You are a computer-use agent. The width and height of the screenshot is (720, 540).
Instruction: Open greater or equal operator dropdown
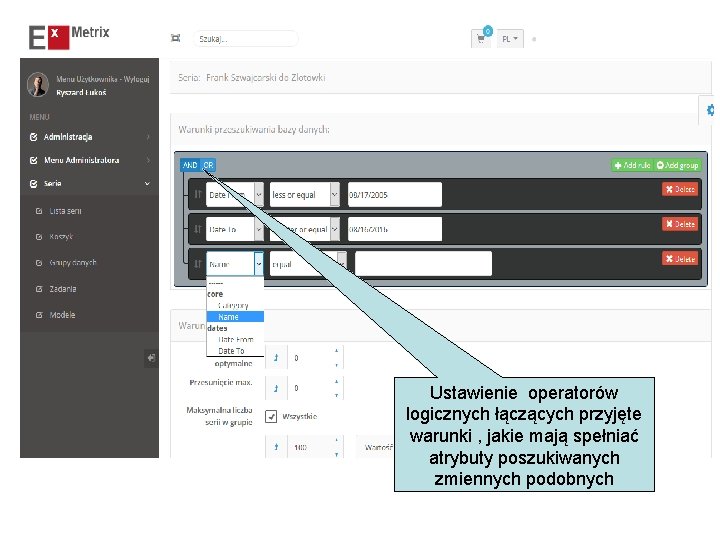tap(304, 229)
